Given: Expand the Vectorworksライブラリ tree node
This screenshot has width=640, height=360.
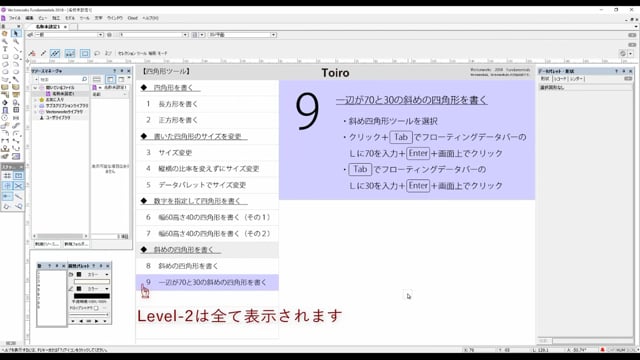Looking at the screenshot, I should 35,111.
